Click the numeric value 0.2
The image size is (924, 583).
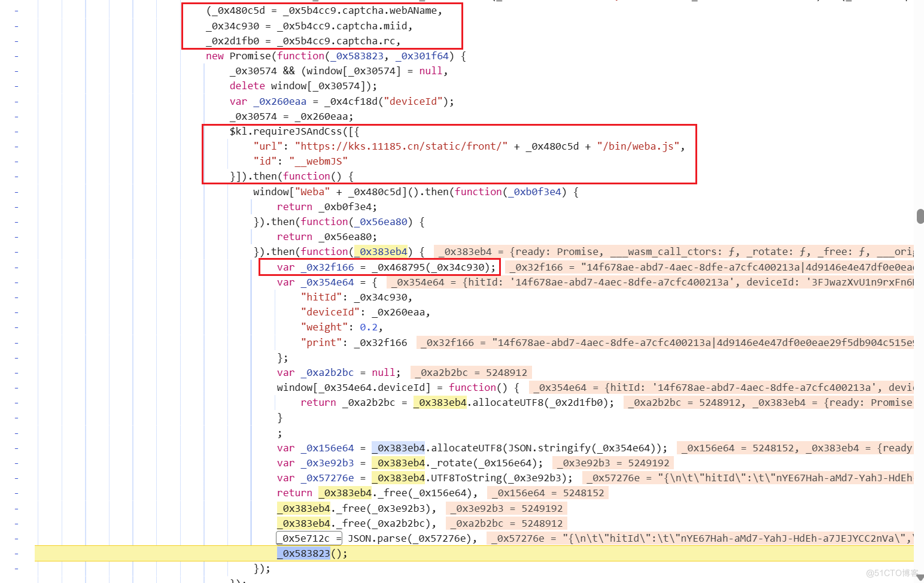pyautogui.click(x=369, y=327)
